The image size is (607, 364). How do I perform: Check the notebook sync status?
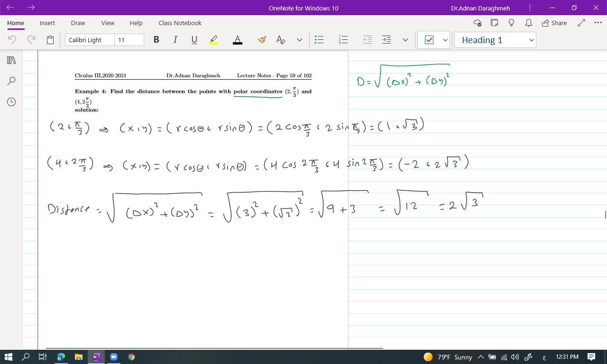coord(478,23)
